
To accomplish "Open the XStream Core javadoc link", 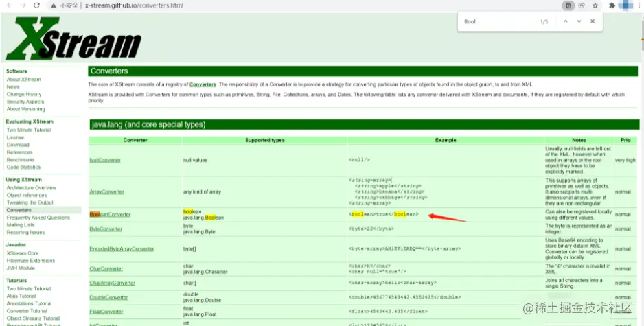I will (x=22, y=253).
